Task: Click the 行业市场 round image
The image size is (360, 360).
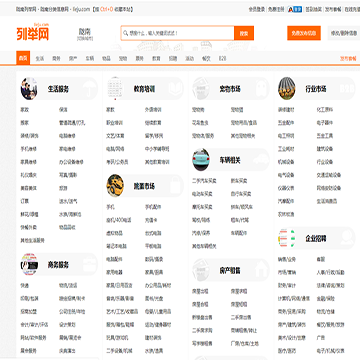Action: 287,89
